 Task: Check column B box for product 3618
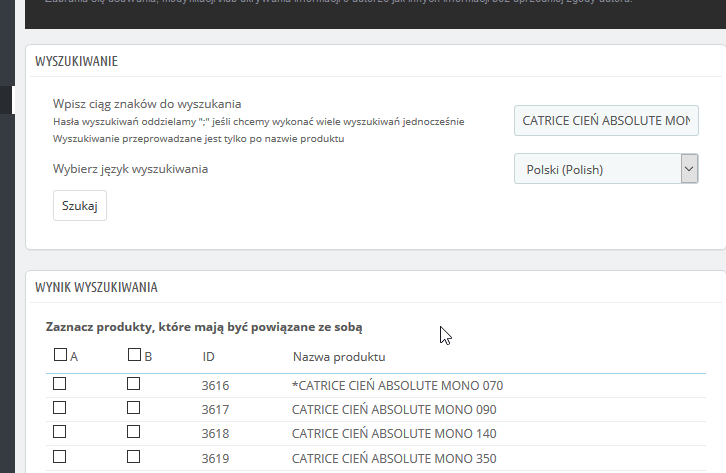pos(133,432)
